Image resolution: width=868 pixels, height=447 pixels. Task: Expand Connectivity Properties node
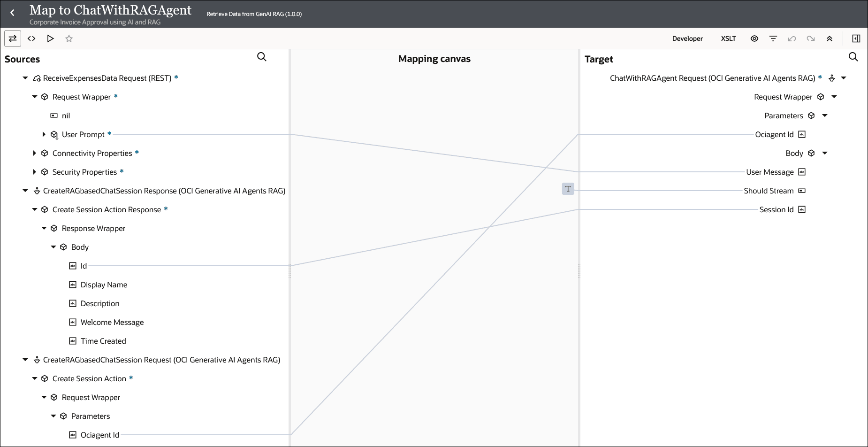[x=35, y=153]
